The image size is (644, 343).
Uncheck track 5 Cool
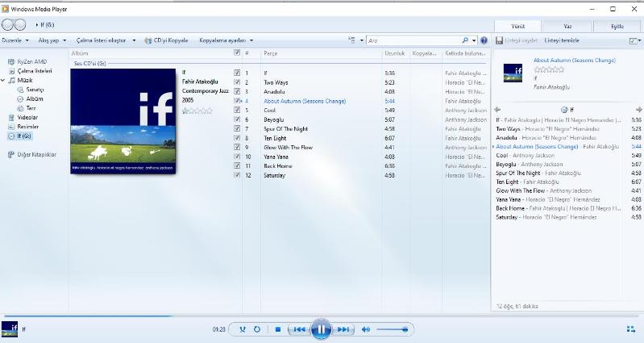(237, 110)
